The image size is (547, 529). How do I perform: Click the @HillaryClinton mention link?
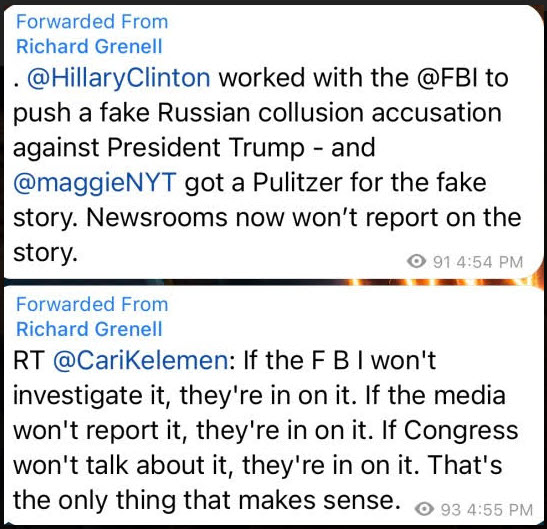[x=119, y=78]
